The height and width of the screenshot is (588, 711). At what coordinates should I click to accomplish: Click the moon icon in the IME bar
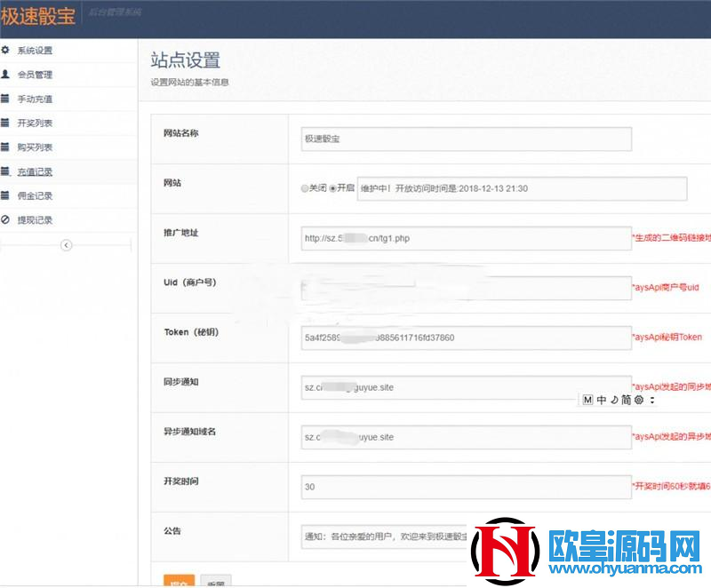point(614,400)
